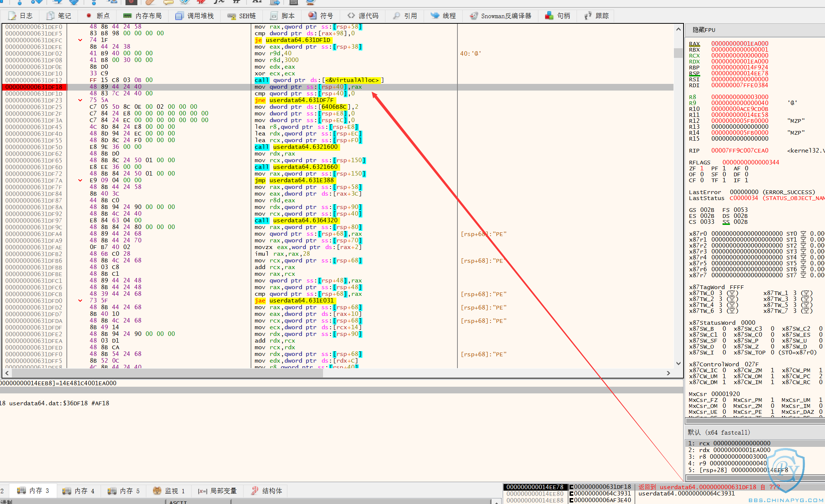Select the call userdata64.6321660 instruction
The image size is (825, 504).
pos(296,167)
